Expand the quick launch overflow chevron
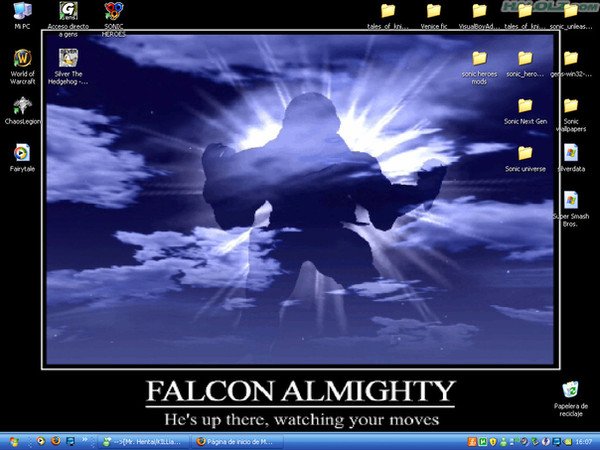 point(85,440)
